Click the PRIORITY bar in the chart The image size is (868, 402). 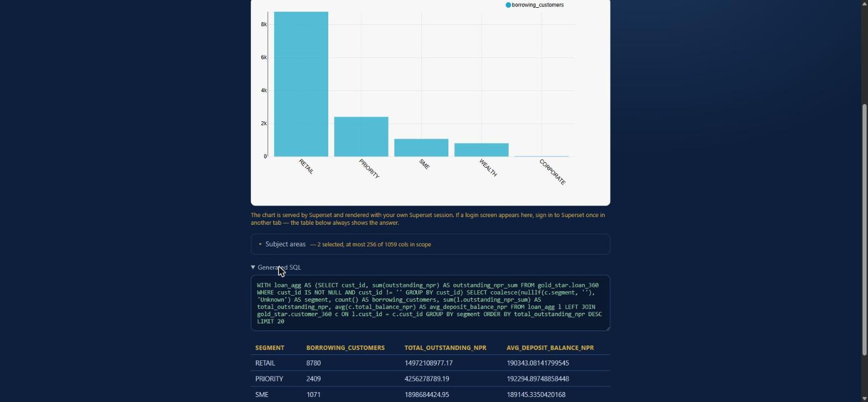pos(361,137)
